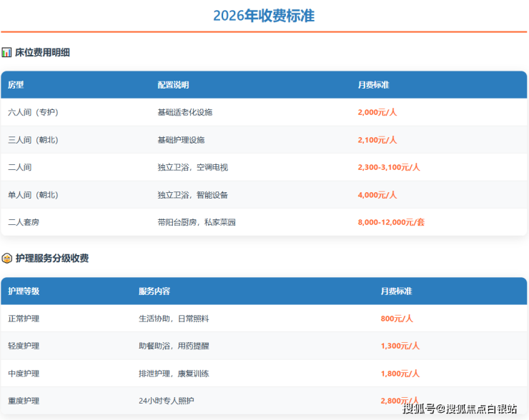
Task: Click the 护理等级 column header
Action: (x=24, y=291)
